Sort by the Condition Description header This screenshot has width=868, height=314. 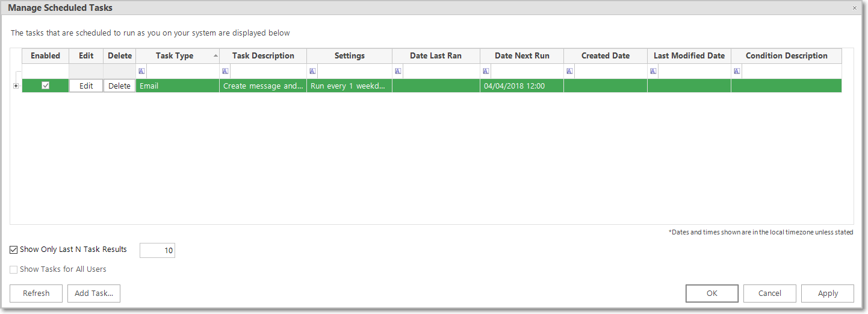pos(786,55)
